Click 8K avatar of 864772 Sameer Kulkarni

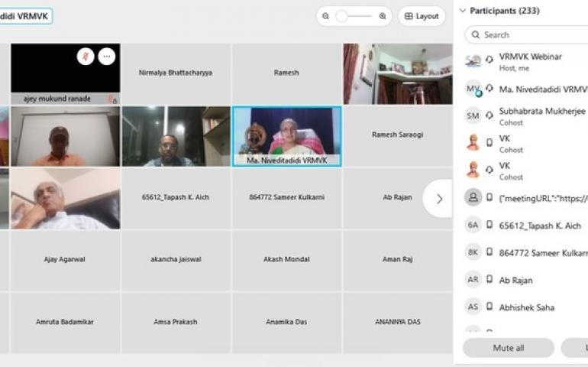(x=473, y=252)
